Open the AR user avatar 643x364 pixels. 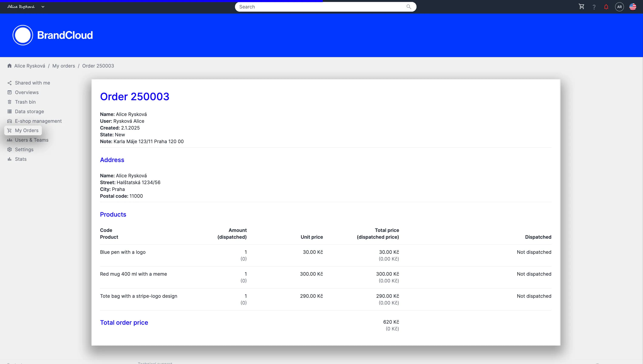(619, 7)
